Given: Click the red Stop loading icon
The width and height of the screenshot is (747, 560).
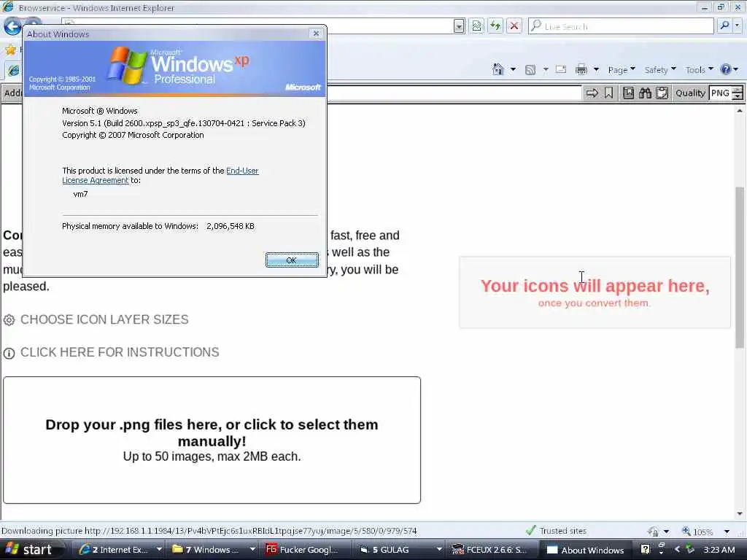Looking at the screenshot, I should 514,26.
